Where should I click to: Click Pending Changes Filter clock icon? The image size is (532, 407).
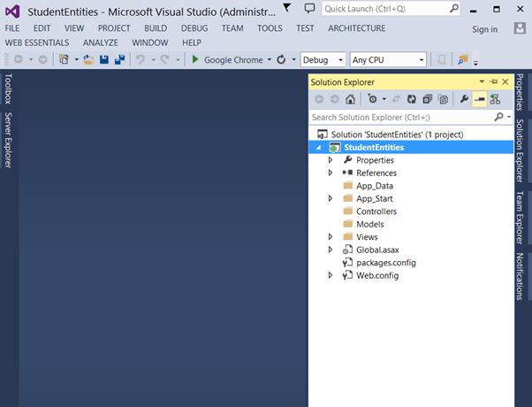pos(373,99)
